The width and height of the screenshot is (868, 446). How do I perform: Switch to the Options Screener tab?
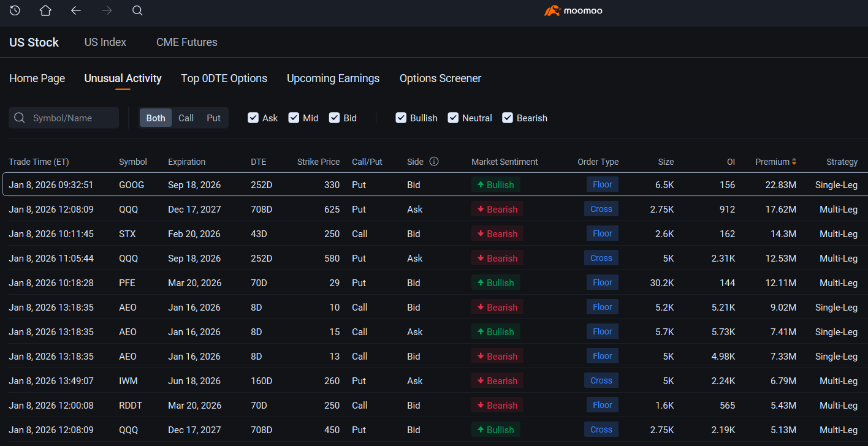pos(440,78)
